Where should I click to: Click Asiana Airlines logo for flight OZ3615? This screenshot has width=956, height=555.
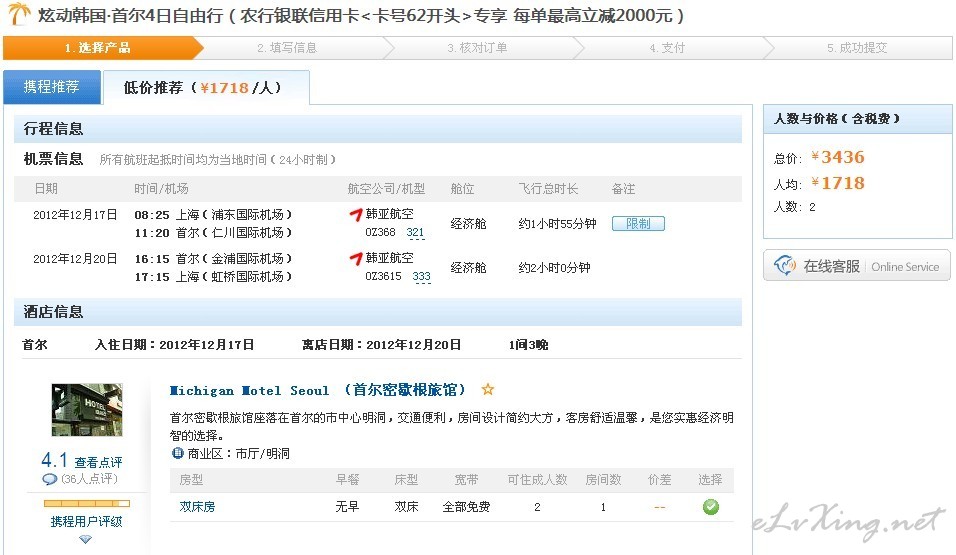point(355,259)
